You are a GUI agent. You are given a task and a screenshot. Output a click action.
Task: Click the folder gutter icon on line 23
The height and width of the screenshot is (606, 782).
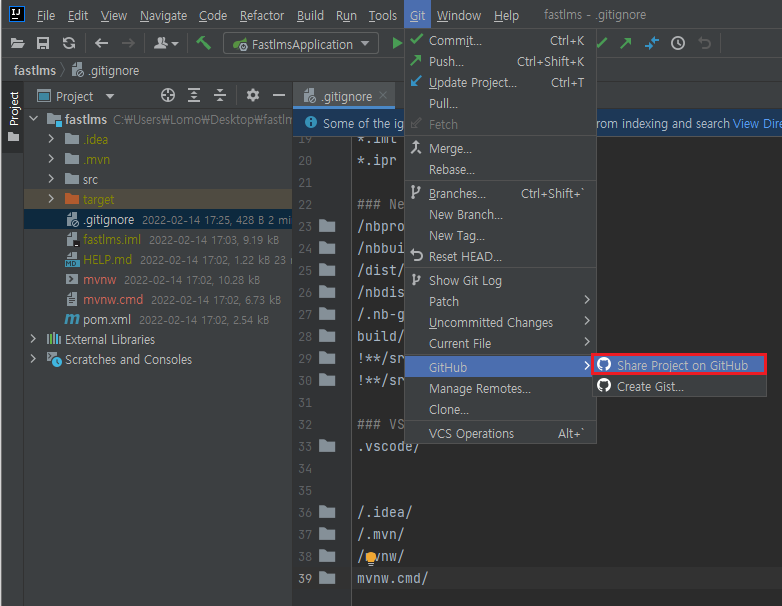point(327,226)
